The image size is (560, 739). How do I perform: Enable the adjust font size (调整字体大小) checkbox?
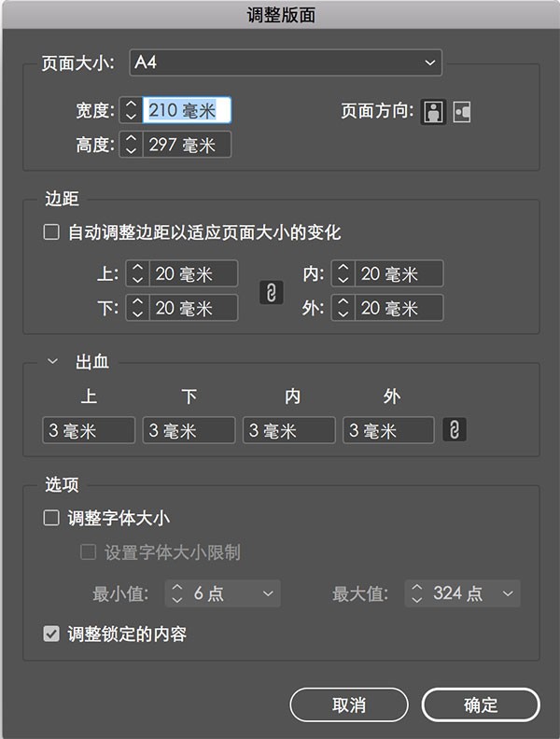pyautogui.click(x=51, y=518)
